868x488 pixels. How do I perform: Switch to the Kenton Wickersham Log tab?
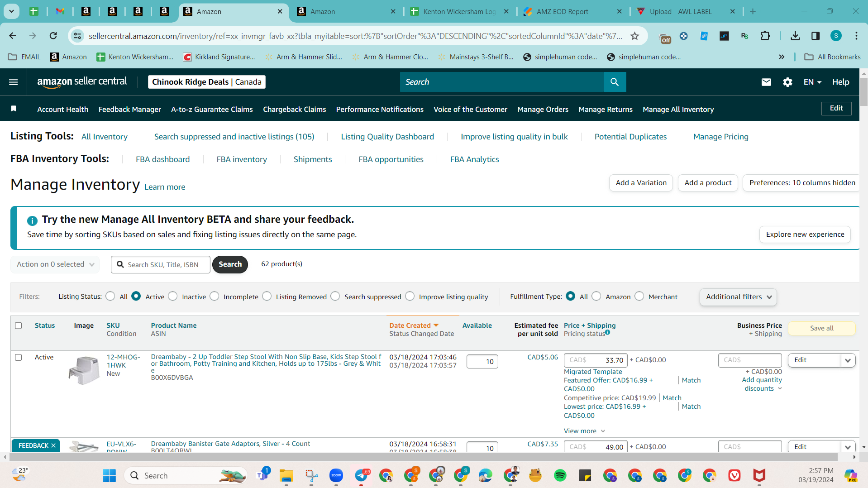click(459, 11)
